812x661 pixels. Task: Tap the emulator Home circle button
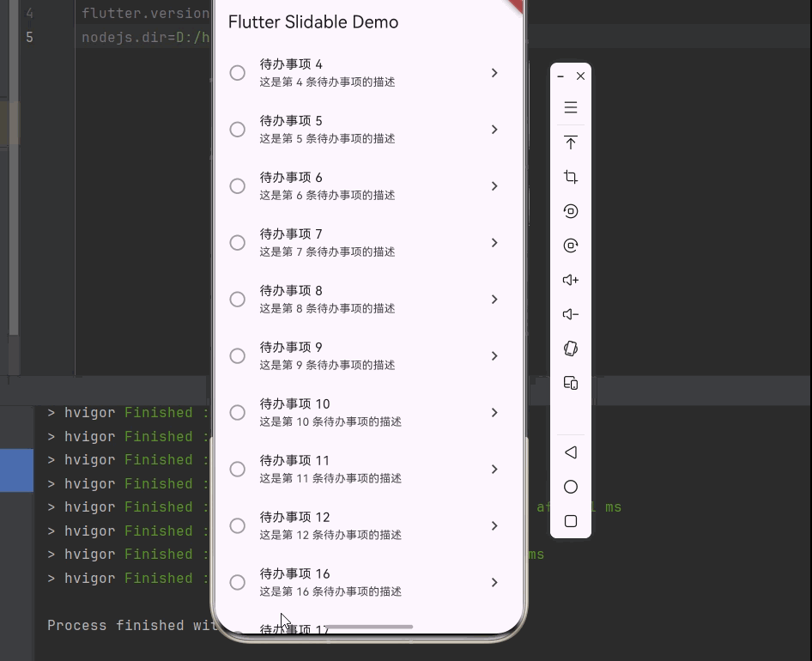(x=571, y=487)
